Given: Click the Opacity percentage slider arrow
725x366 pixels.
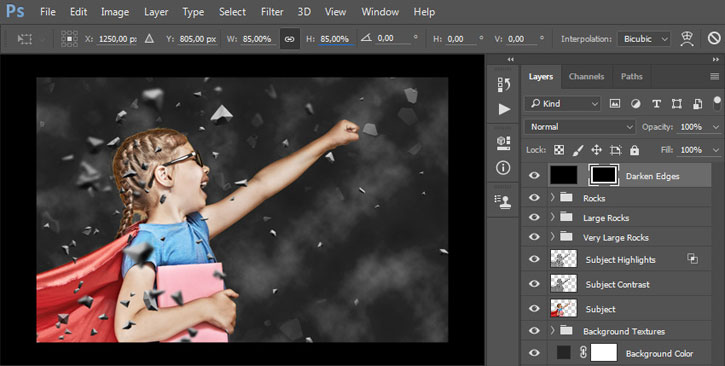Looking at the screenshot, I should tap(716, 127).
